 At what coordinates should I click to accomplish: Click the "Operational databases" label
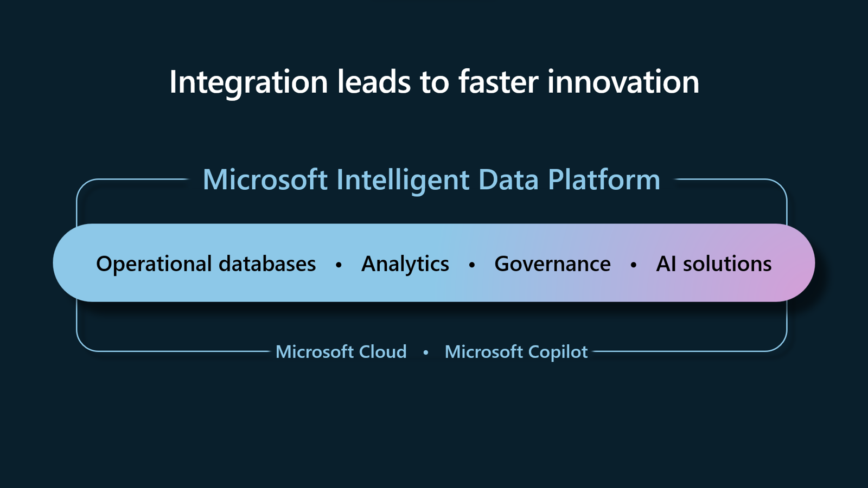click(206, 264)
